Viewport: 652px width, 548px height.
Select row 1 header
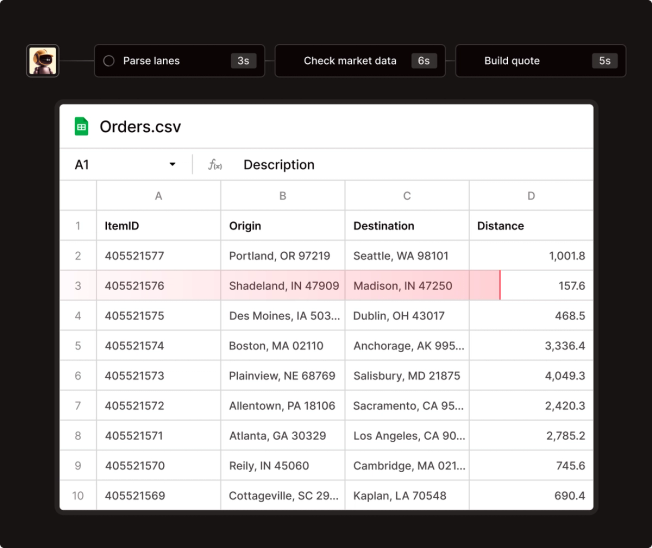click(x=78, y=226)
